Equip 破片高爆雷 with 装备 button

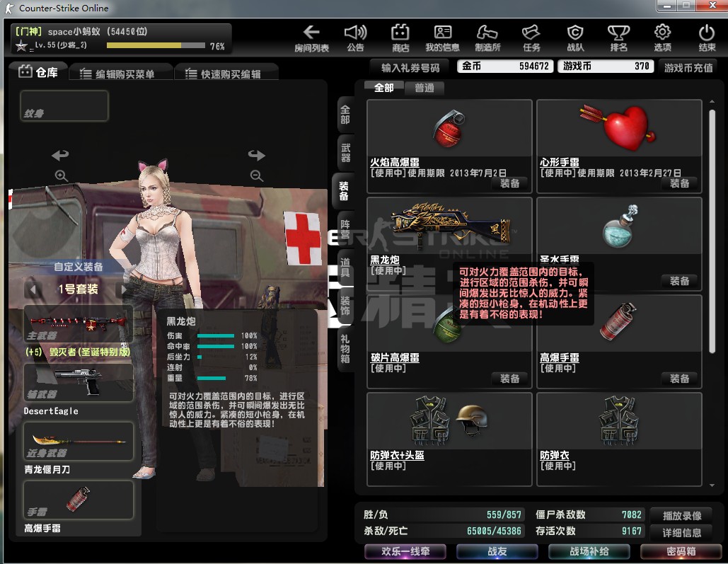tap(509, 379)
